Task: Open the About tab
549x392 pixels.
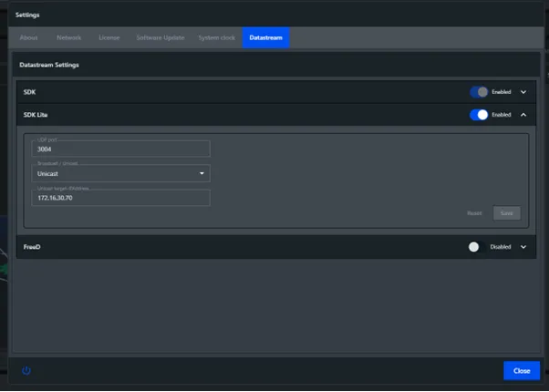Action: pyautogui.click(x=28, y=37)
